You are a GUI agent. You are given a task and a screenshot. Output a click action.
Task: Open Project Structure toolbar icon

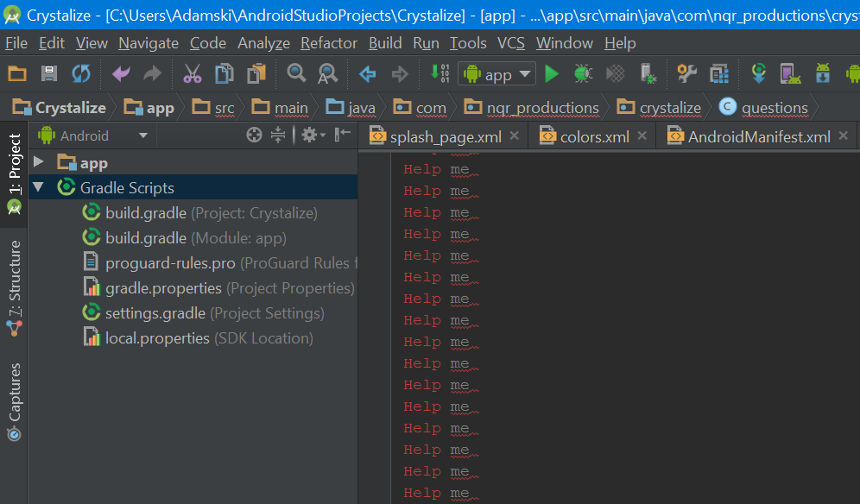pos(718,74)
